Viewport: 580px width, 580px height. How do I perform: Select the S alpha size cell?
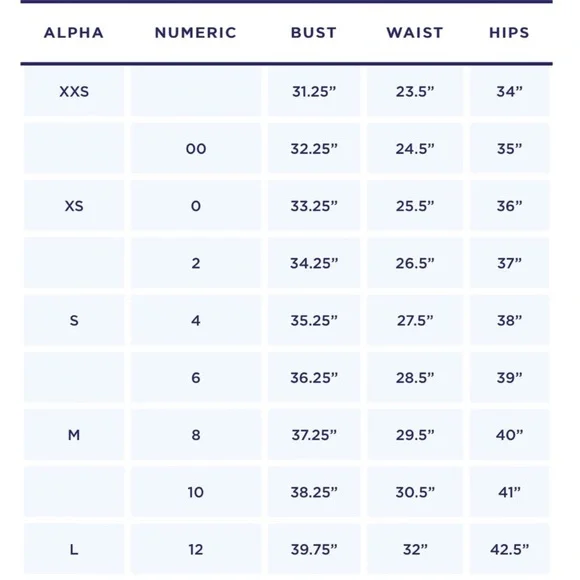coord(74,320)
